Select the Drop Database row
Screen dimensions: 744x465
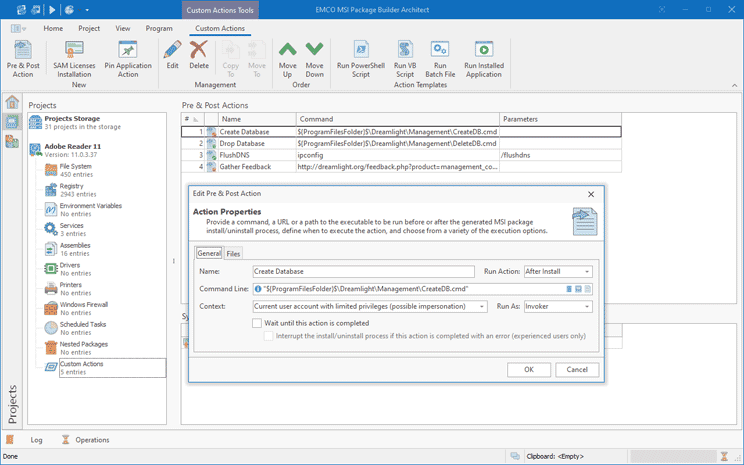(401, 143)
